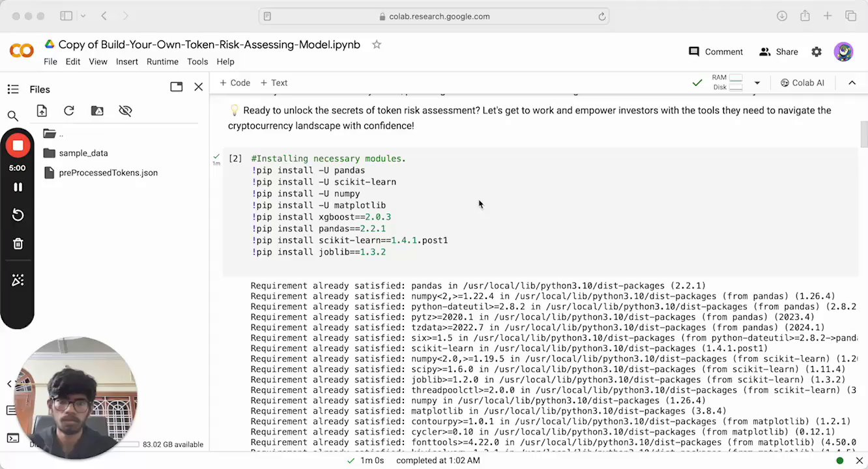
Task: Open Files panel in new window
Action: point(176,87)
